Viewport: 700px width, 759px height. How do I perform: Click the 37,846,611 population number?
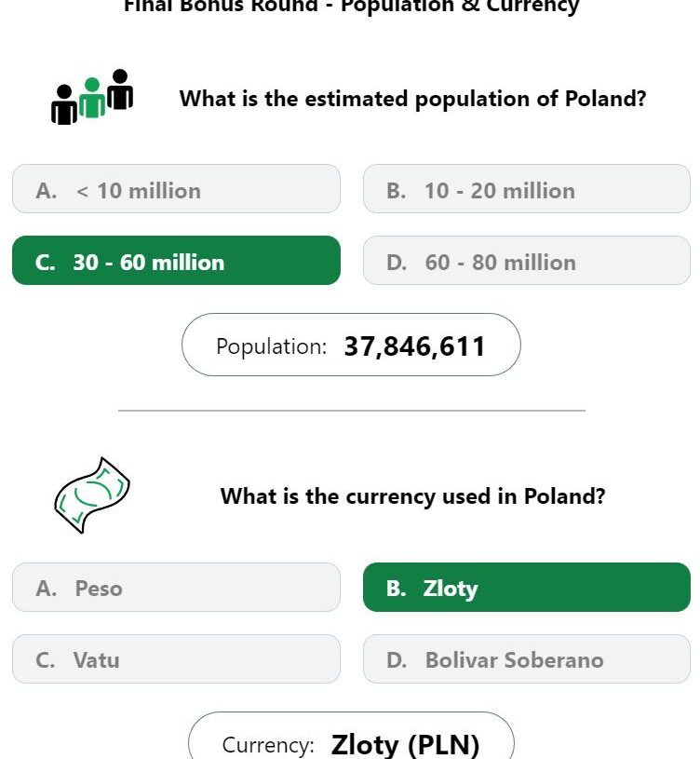click(414, 346)
